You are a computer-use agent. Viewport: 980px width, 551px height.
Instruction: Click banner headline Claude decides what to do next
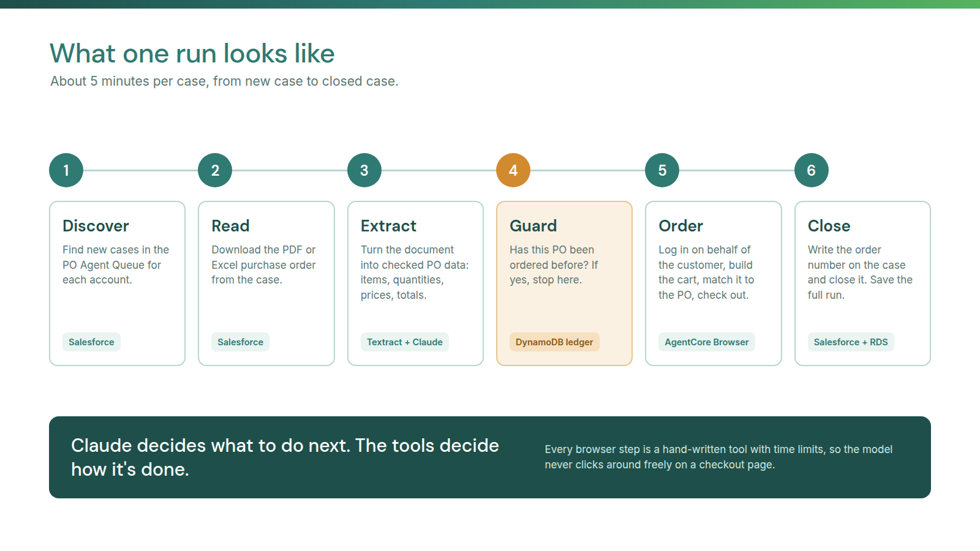point(285,457)
